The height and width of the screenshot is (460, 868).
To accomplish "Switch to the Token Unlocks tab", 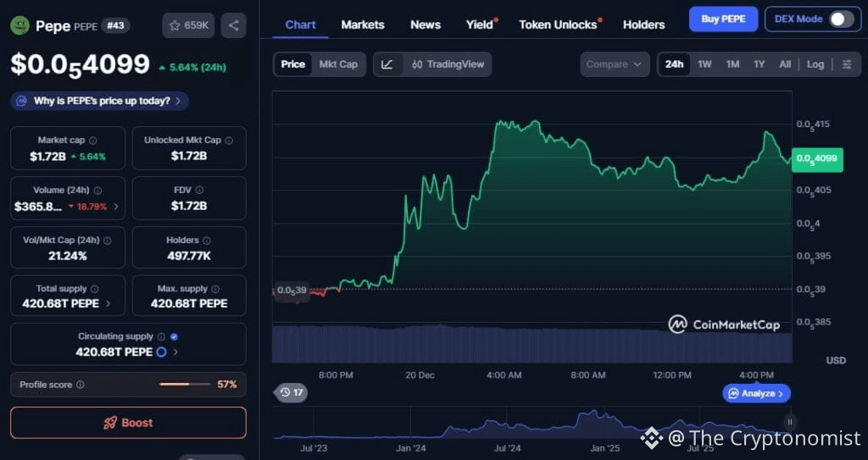I will coord(558,25).
